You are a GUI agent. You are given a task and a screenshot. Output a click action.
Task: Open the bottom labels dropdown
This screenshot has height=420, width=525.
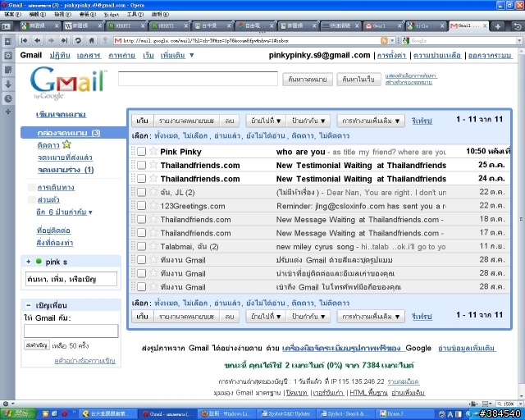tap(308, 316)
